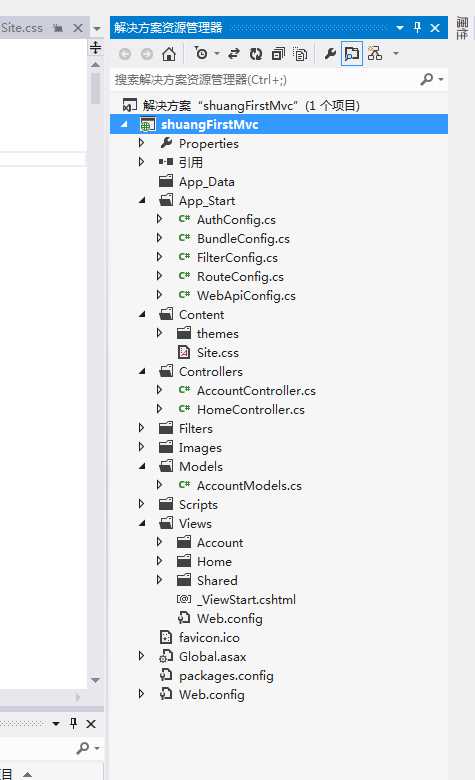This screenshot has height=780, width=475.
Task: Expand the Scripts folder
Action: [x=141, y=504]
